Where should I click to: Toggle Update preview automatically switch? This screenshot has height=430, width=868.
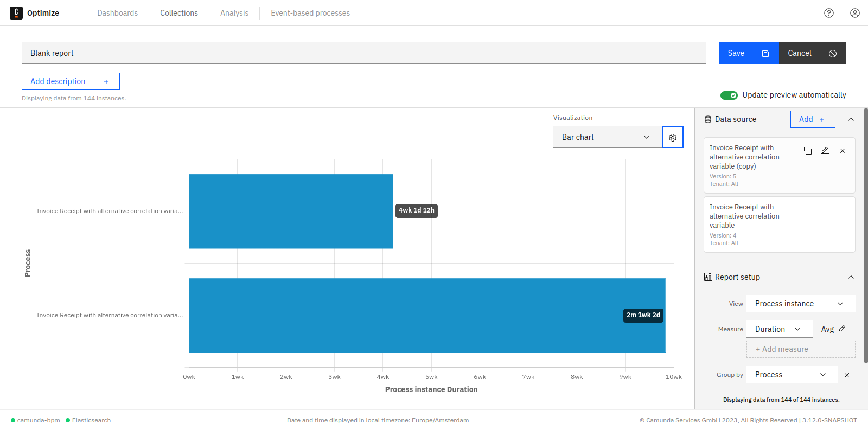pyautogui.click(x=729, y=95)
